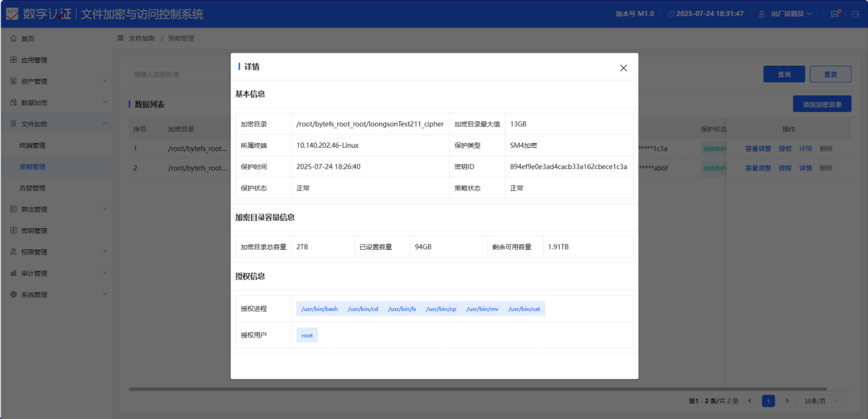This screenshot has height=419, width=868.
Task: Click 删除 for the 1c3a row
Action: tap(826, 149)
